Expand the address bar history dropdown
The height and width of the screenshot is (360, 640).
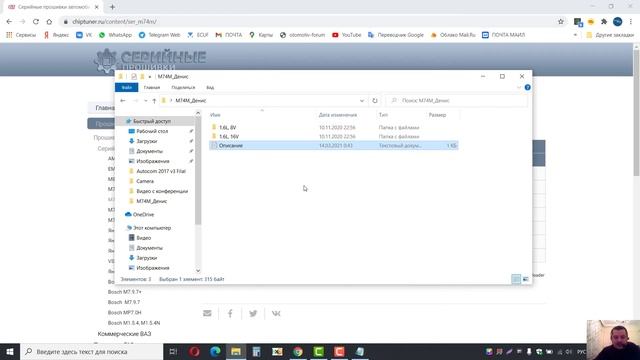coord(362,100)
